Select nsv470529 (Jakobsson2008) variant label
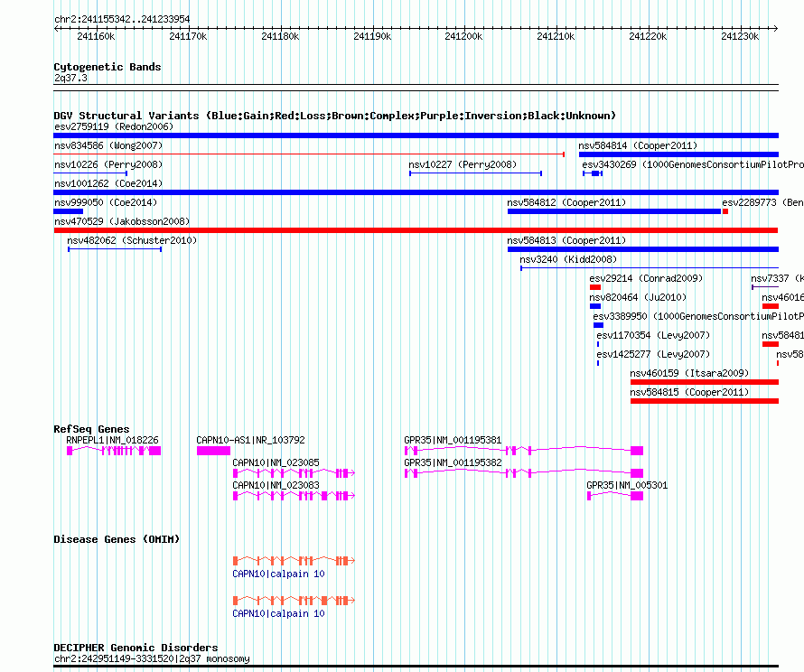This screenshot has width=804, height=672. click(122, 221)
